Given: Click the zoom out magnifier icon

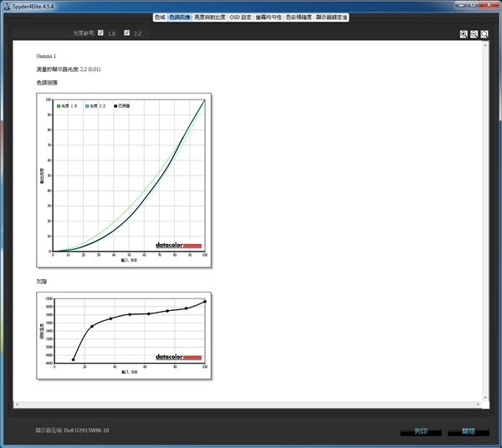Looking at the screenshot, I should (x=474, y=34).
